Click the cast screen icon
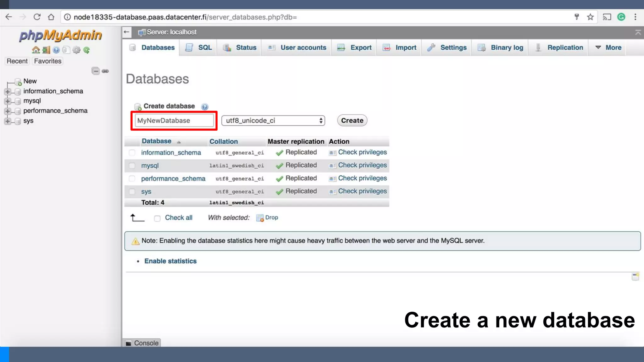This screenshot has height=362, width=644. tap(607, 17)
